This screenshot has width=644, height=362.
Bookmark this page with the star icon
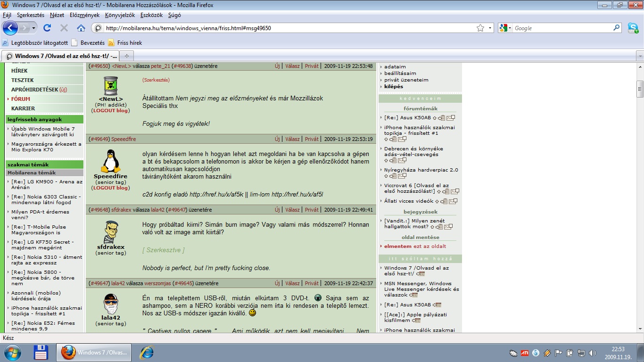click(480, 28)
